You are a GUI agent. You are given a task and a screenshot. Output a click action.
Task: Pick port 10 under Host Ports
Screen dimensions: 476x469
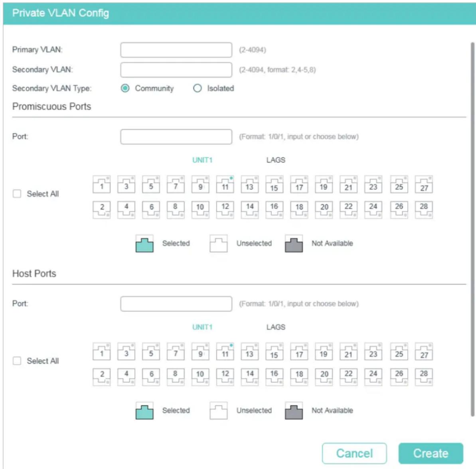tap(200, 377)
